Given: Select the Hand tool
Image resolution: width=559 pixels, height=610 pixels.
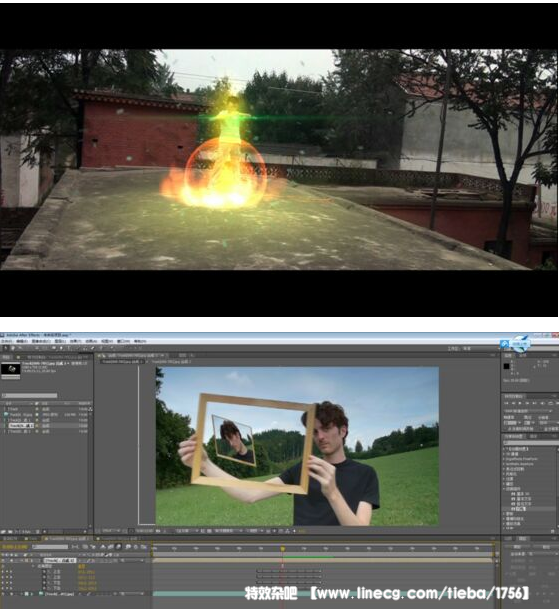Looking at the screenshot, I should tap(13, 348).
